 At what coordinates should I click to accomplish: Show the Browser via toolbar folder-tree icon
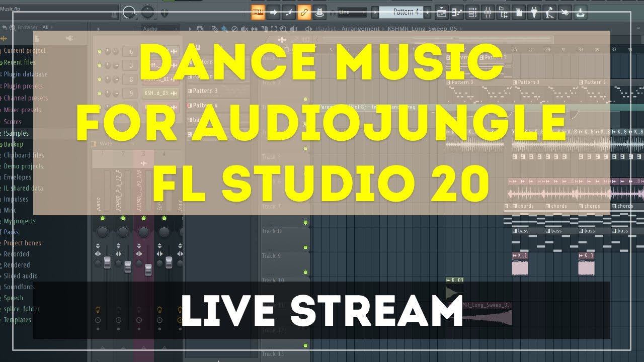[503, 12]
